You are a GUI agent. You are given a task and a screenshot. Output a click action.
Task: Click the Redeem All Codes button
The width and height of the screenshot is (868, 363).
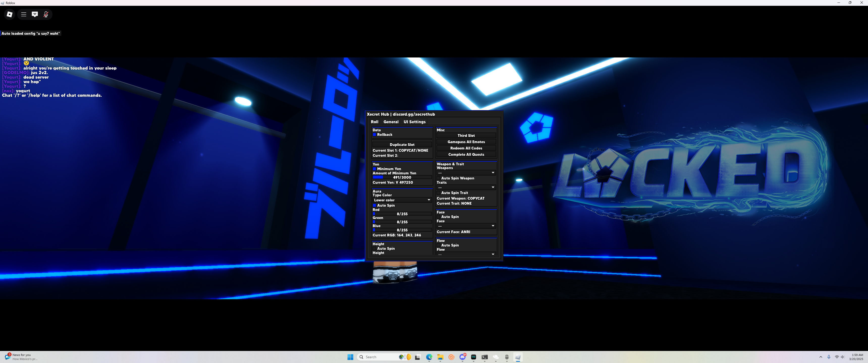(466, 148)
